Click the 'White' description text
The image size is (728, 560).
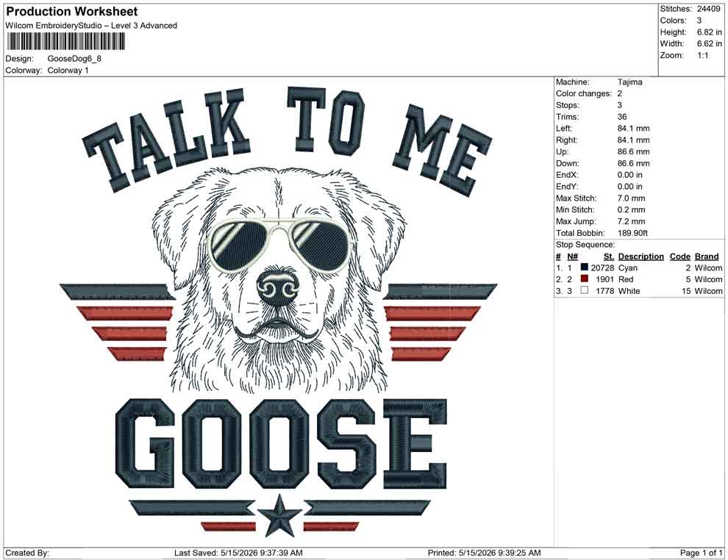click(629, 291)
